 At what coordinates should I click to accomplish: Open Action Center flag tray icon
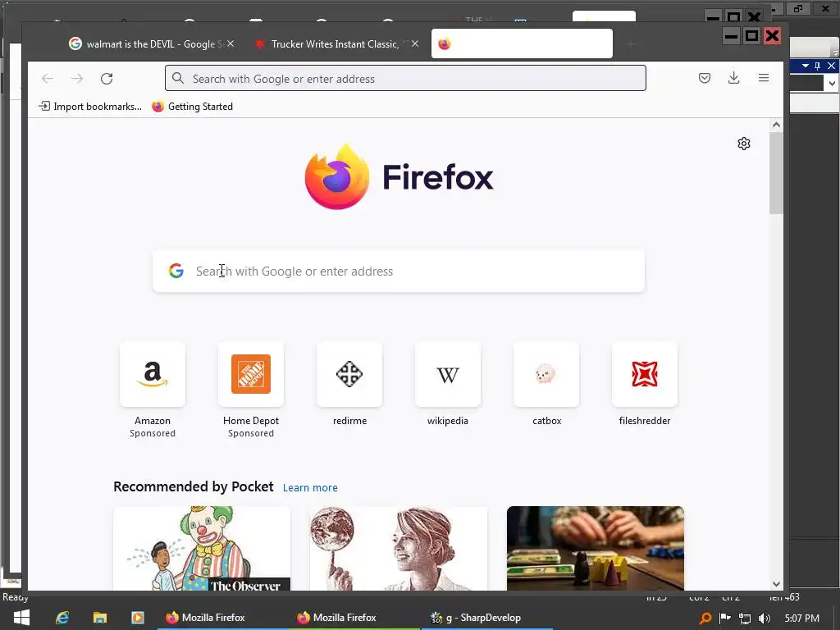point(725,619)
